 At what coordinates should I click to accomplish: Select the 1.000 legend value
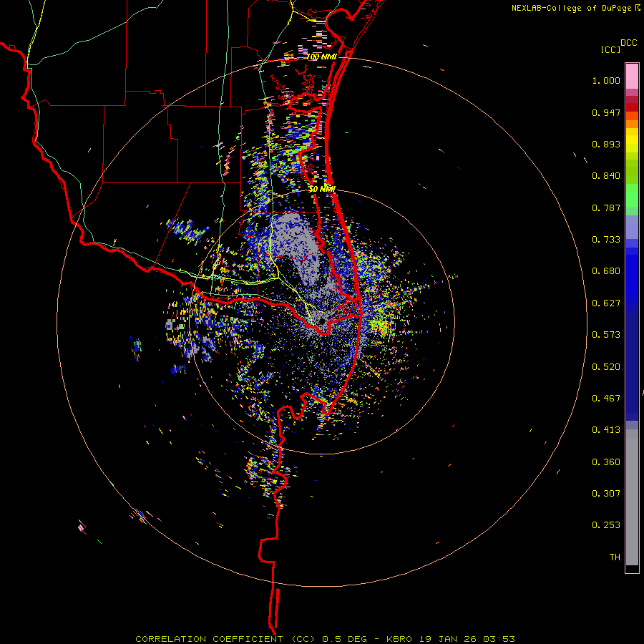[606, 80]
